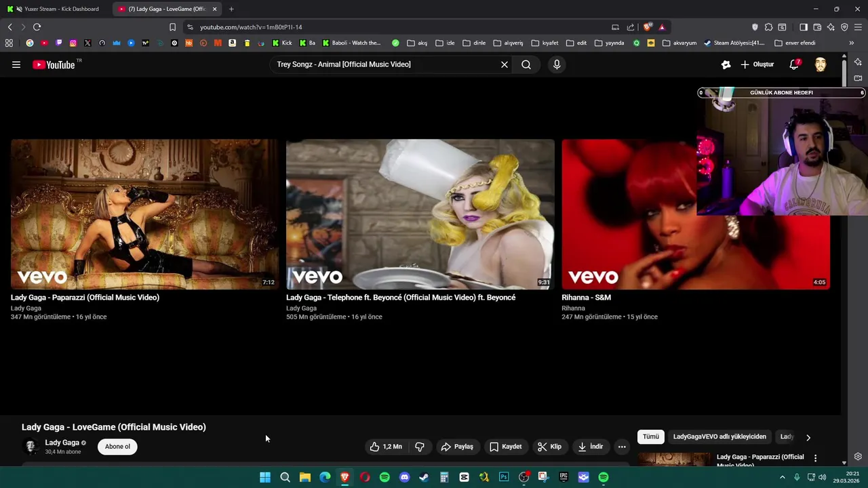The width and height of the screenshot is (868, 488).
Task: Open Brave Shields lion icon
Action: point(647,27)
